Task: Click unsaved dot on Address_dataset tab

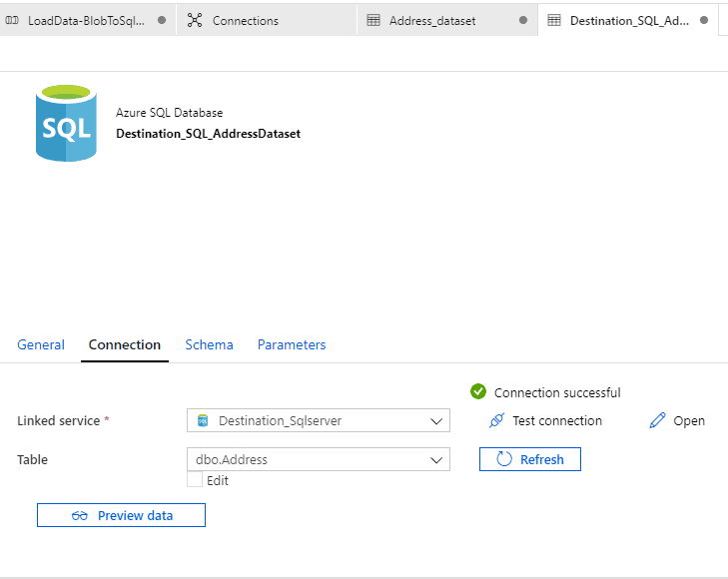Action: click(523, 20)
